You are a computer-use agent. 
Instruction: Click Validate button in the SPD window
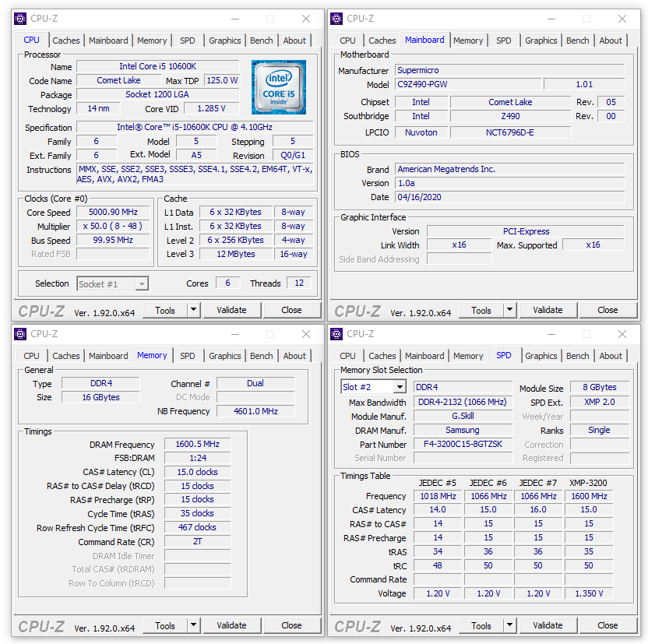tap(548, 625)
